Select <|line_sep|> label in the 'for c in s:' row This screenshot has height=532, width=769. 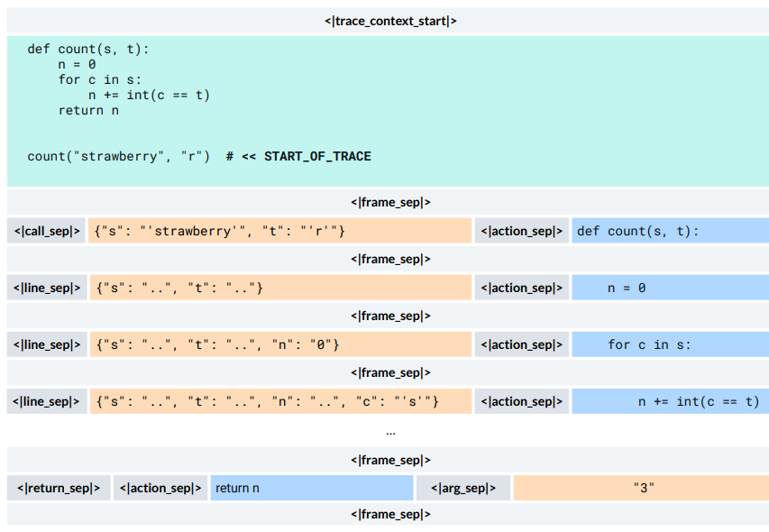click(47, 344)
